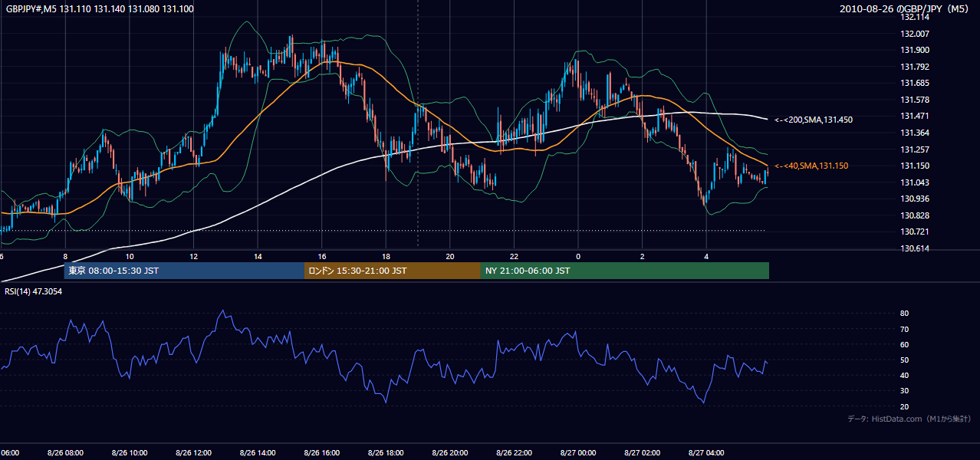The image size is (980, 460).
Task: Click RSI axis level 80
Action: [904, 314]
